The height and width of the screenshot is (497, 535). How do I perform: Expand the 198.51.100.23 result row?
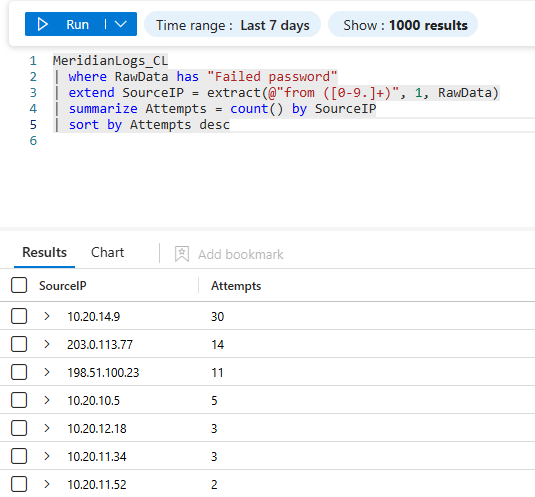47,372
